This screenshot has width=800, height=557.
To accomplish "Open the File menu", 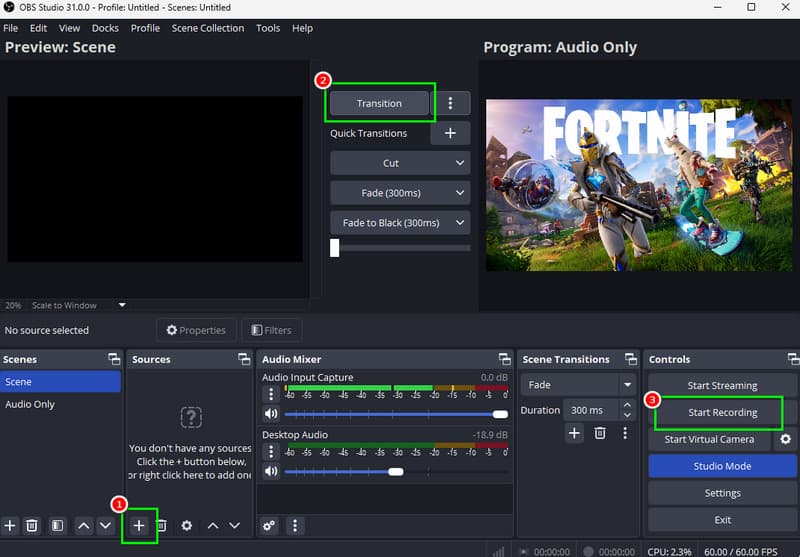I will tap(10, 28).
